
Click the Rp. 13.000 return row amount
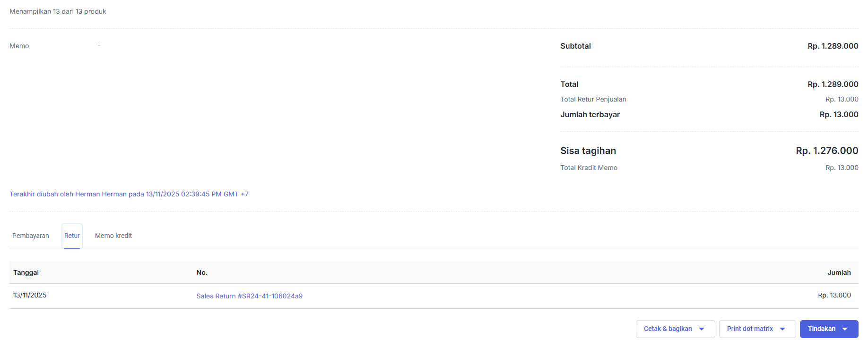834,295
